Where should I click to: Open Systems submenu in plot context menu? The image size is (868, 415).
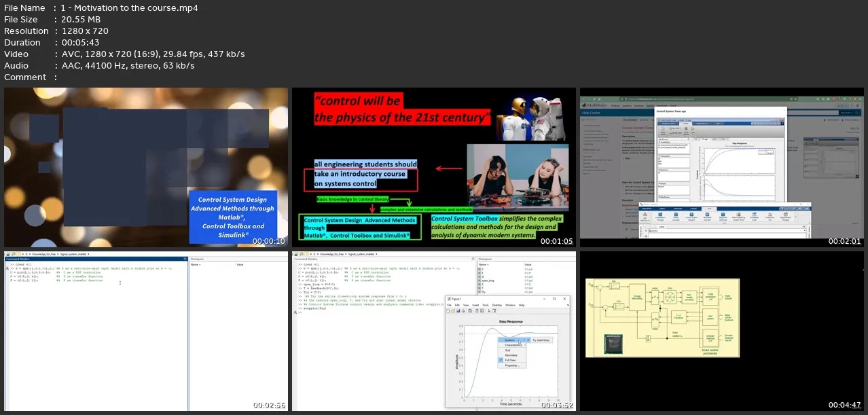[512, 340]
